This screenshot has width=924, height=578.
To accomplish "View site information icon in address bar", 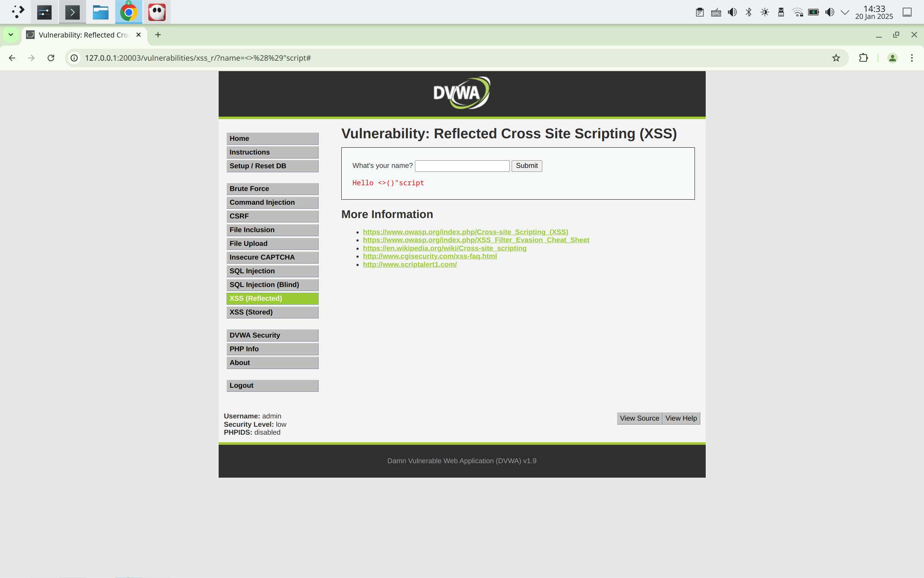I will pos(74,58).
